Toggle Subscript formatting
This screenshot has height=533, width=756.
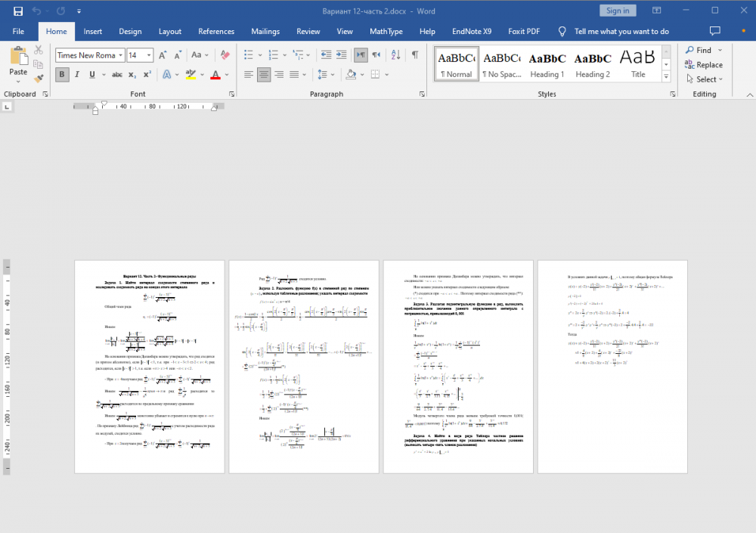[x=132, y=74]
